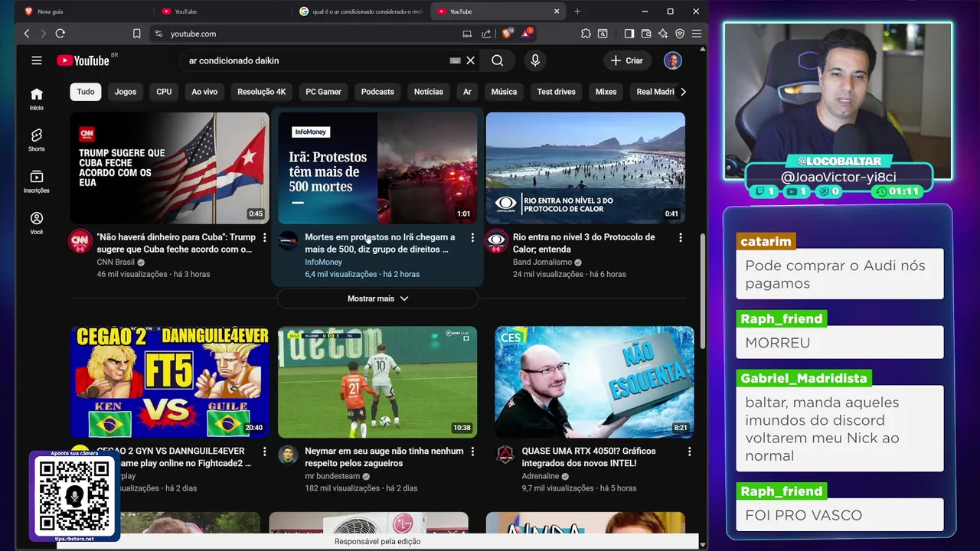The height and width of the screenshot is (551, 980).
Task: Open the browser main menu
Action: (x=697, y=34)
